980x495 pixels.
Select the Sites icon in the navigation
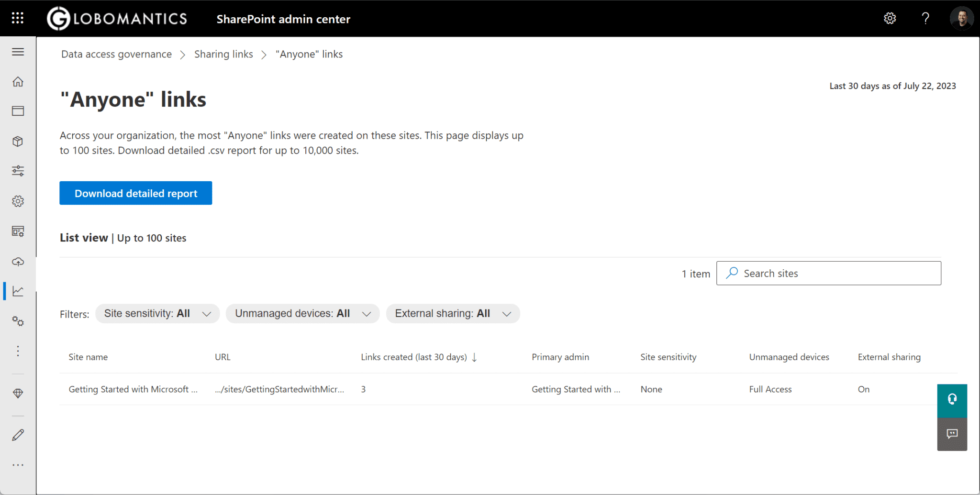click(18, 110)
